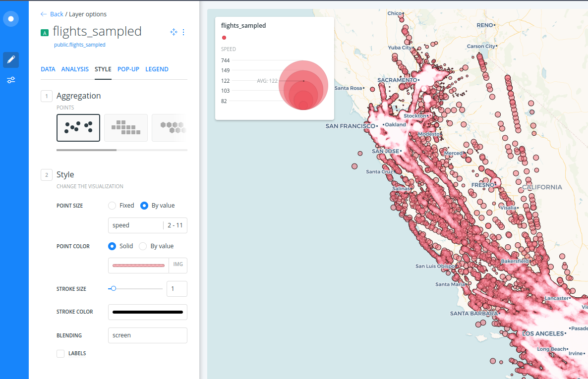Click the step 1 Aggregation number box

click(x=47, y=96)
